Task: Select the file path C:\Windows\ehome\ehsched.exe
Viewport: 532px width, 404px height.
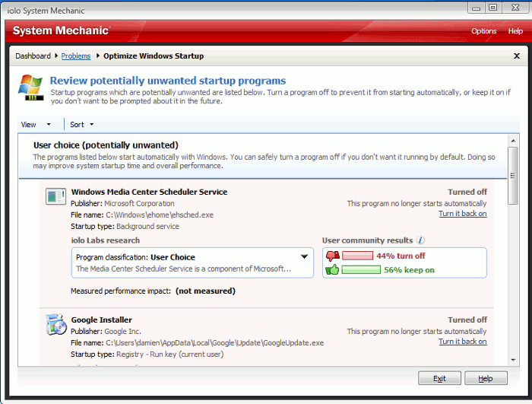Action: coord(160,215)
